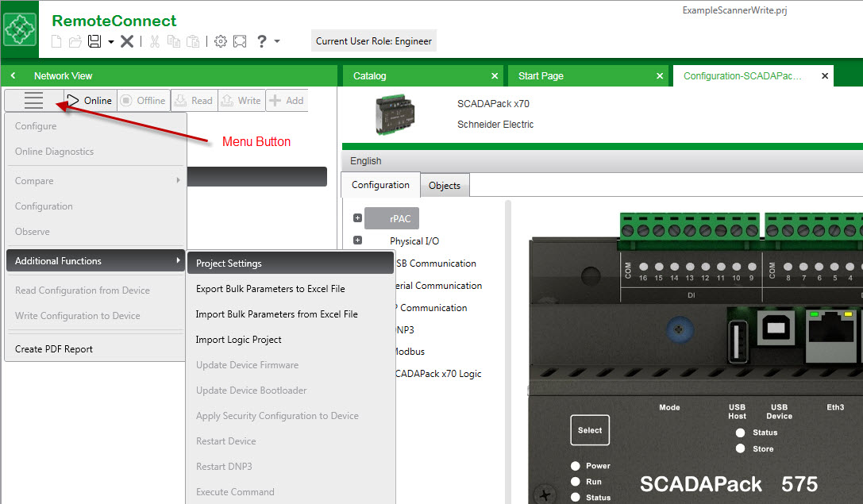Image resolution: width=863 pixels, height=504 pixels.
Task: Open the hamburger menu button
Action: 33,100
